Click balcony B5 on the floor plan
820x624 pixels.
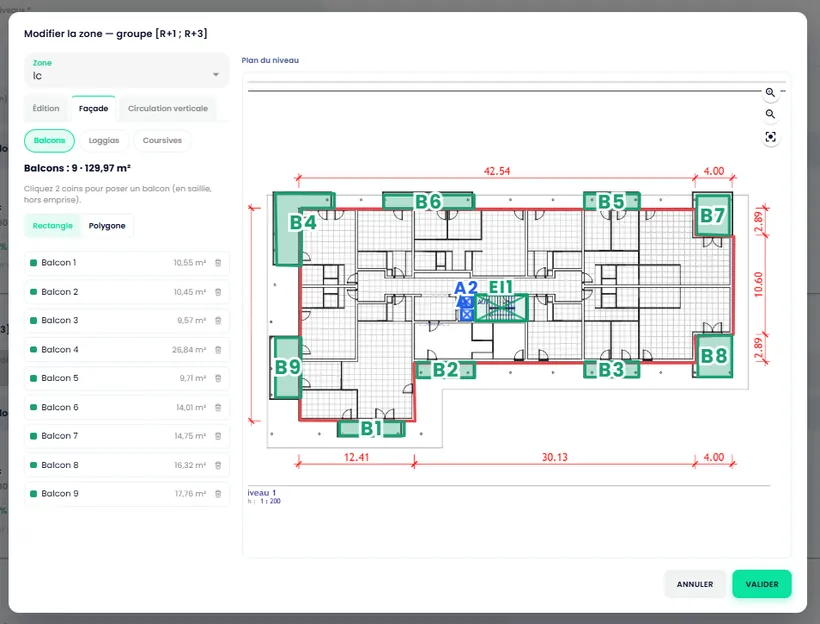pos(611,201)
